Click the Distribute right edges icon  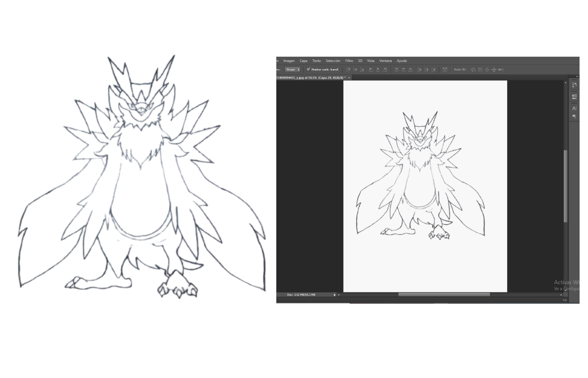[x=433, y=69]
